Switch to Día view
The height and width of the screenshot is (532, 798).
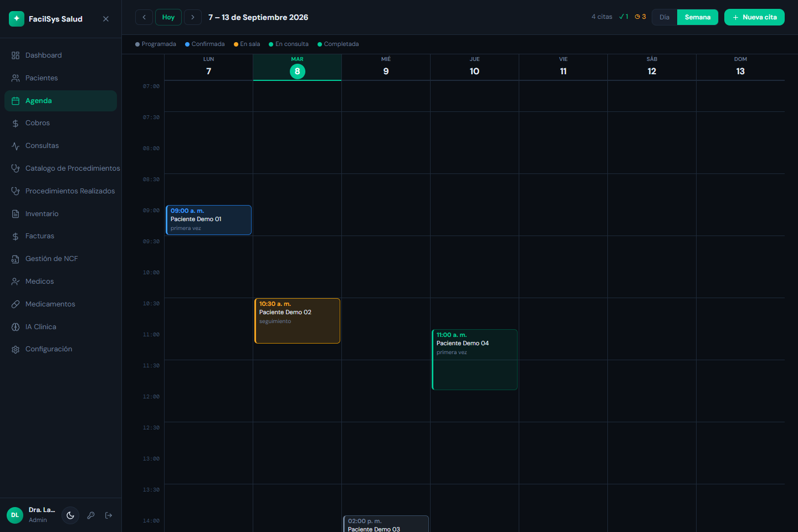[x=664, y=17]
